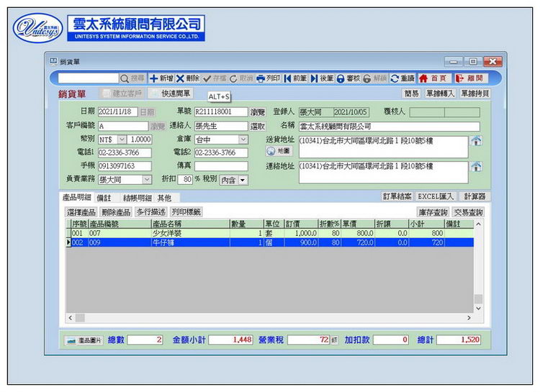
Task: Click house icon beside 送貨地址 field
Action: point(475,140)
